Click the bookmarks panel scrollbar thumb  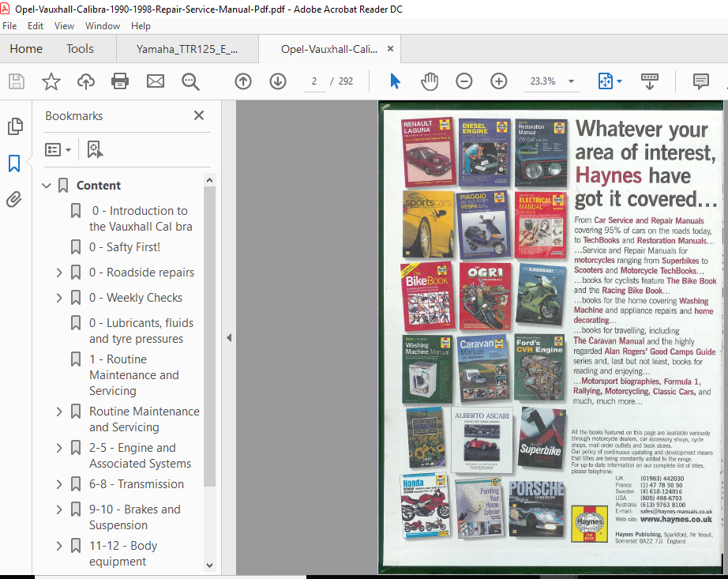(209, 336)
